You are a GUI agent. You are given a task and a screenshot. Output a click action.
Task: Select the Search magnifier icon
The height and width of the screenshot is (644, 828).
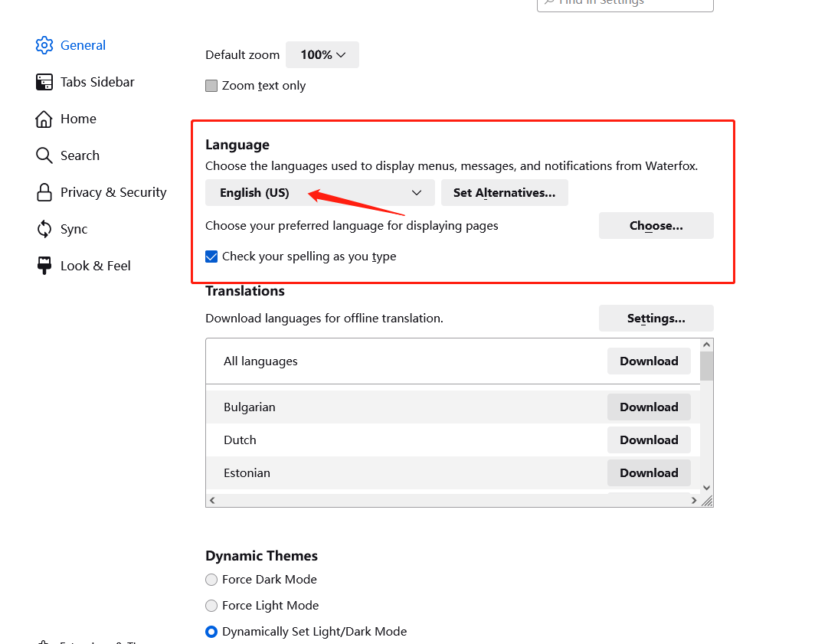[44, 155]
